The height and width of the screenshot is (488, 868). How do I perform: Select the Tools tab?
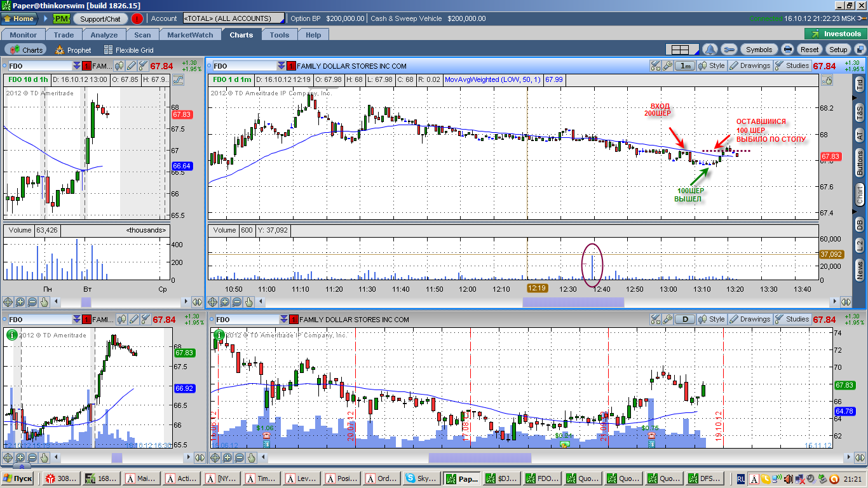(279, 35)
